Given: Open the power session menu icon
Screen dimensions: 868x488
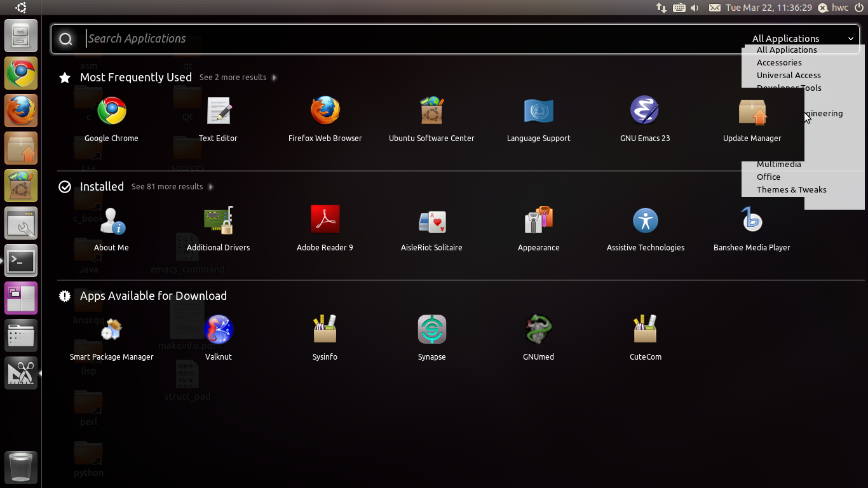Looking at the screenshot, I should (859, 8).
